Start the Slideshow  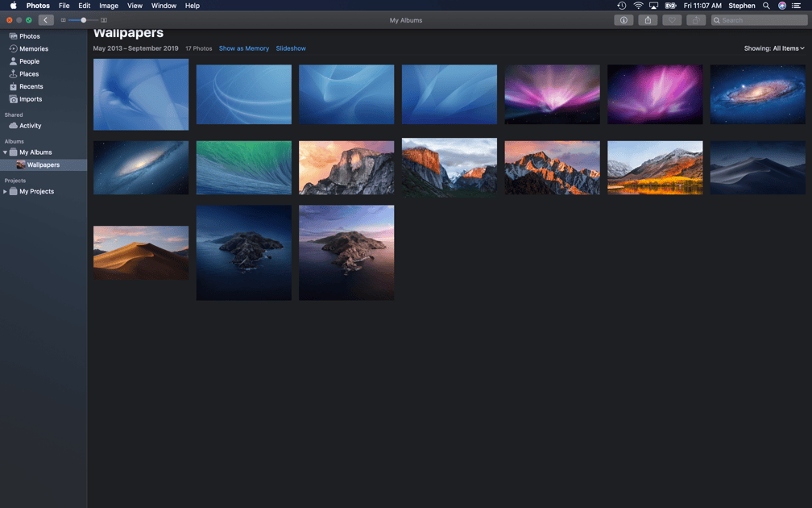[291, 48]
